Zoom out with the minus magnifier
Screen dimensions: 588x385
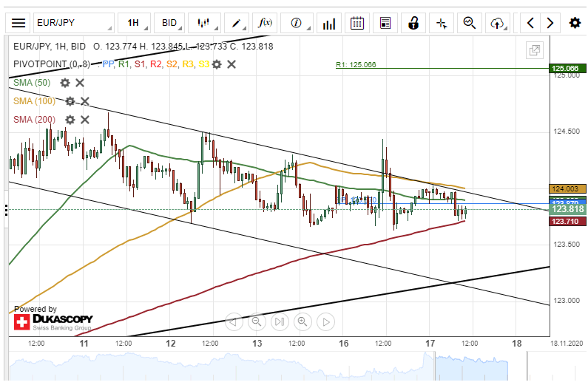[257, 321]
